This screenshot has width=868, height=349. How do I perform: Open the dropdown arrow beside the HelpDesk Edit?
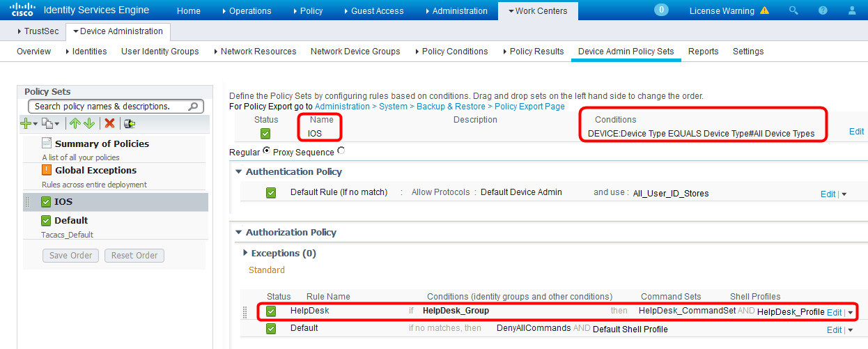(850, 313)
